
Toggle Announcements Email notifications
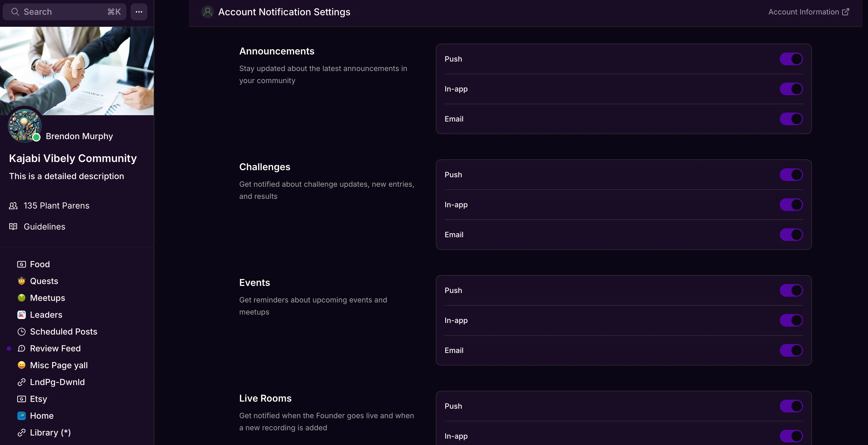point(791,119)
